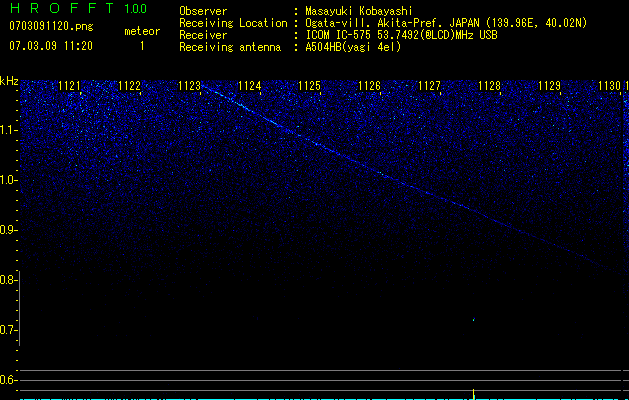The image size is (629, 400).
Task: Click the yellow signal spike in the bottom power graph
Action: coord(474,394)
